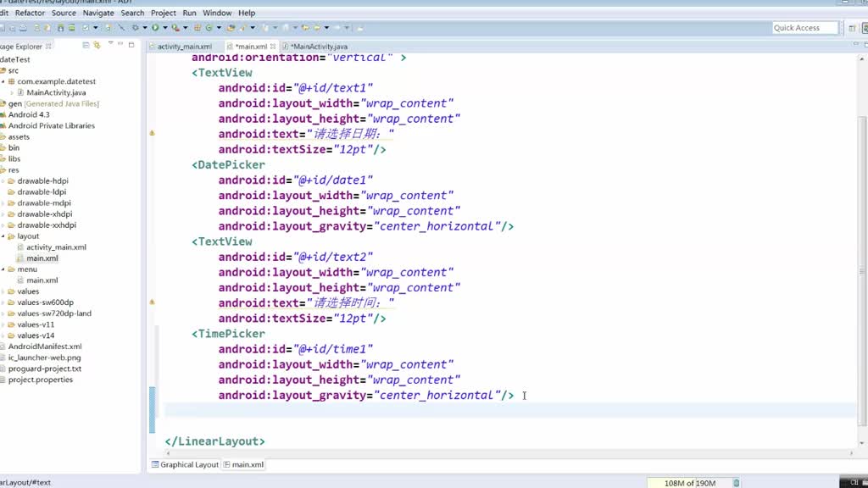Click the Save toolbar icon
Image resolution: width=868 pixels, height=488 pixels.
(x=3, y=28)
